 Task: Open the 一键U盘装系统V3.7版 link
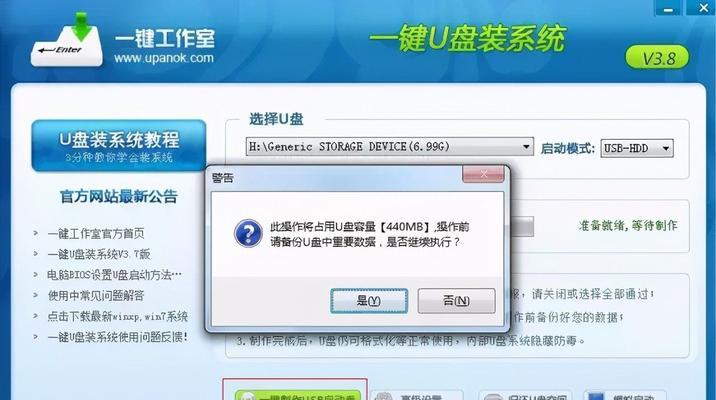click(x=99, y=254)
